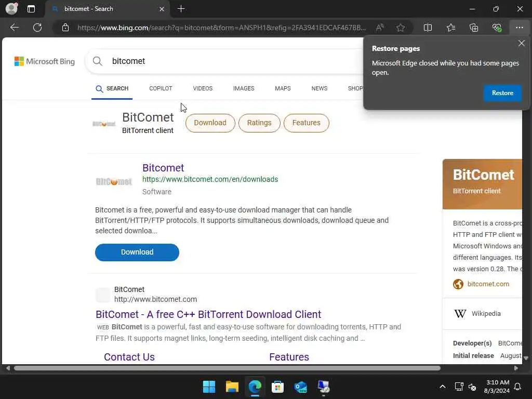Toggle split screen icon
Screen dimensions: 532x399
tap(428, 28)
